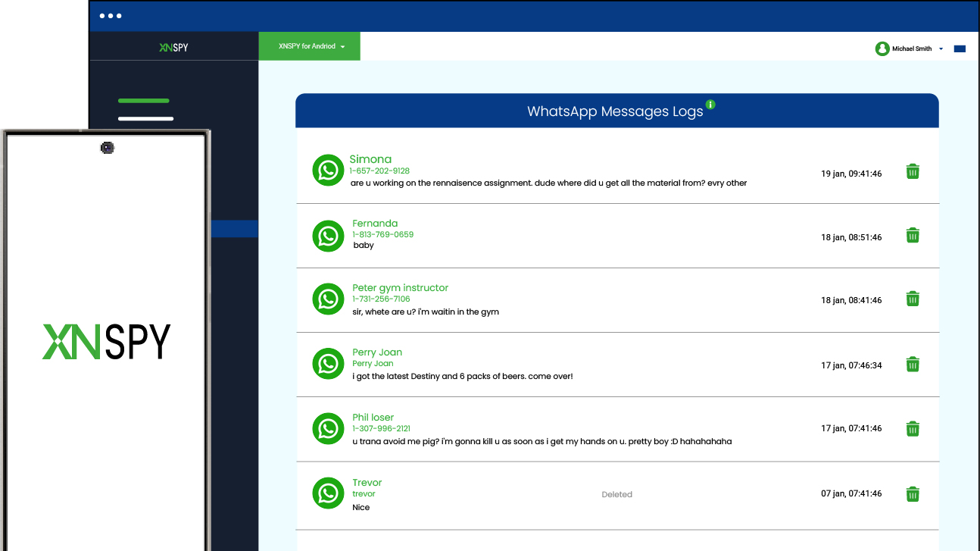Click the rennaisence assignment message text
The image size is (980, 551).
549,183
